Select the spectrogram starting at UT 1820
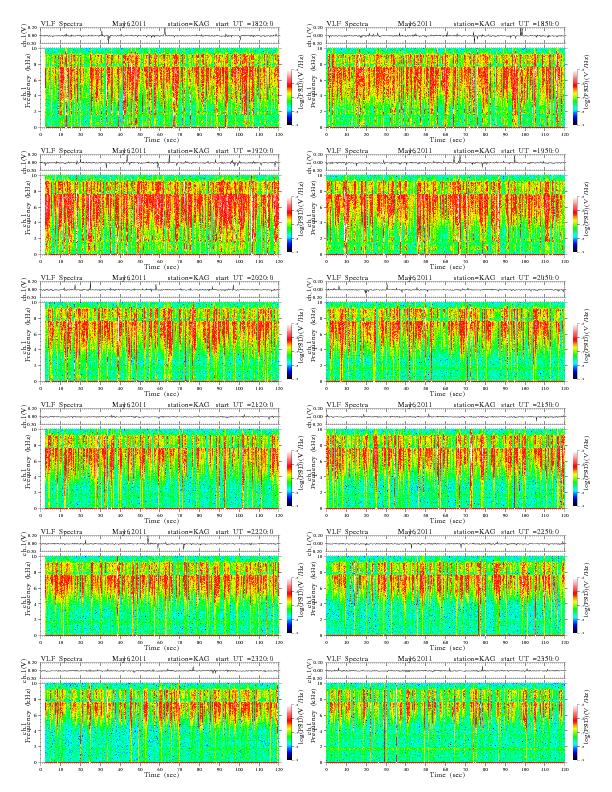This screenshot has height=792, width=612. pos(160,88)
